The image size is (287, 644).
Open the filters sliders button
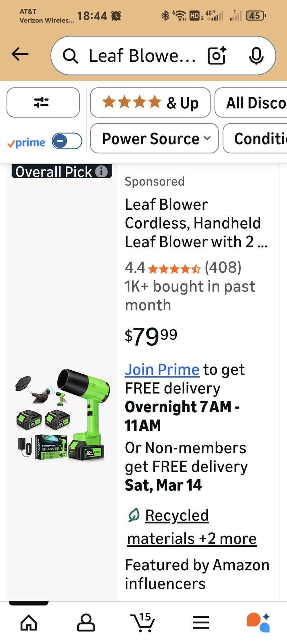(43, 103)
